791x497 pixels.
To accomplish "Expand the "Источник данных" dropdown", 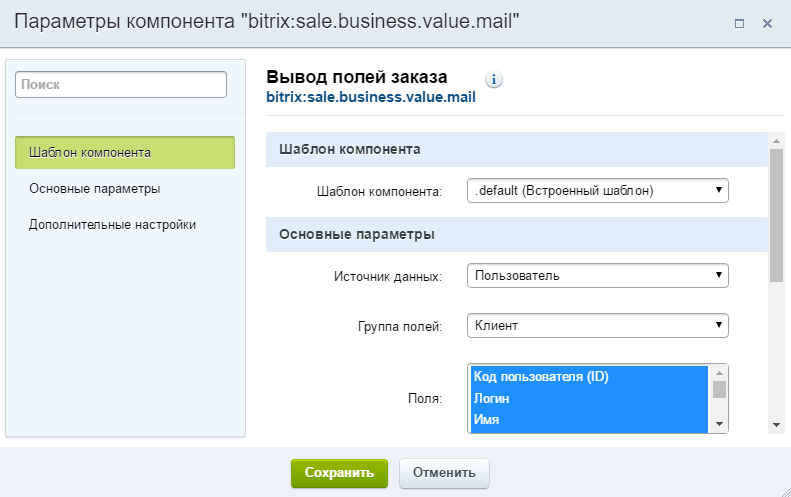I will pos(598,275).
